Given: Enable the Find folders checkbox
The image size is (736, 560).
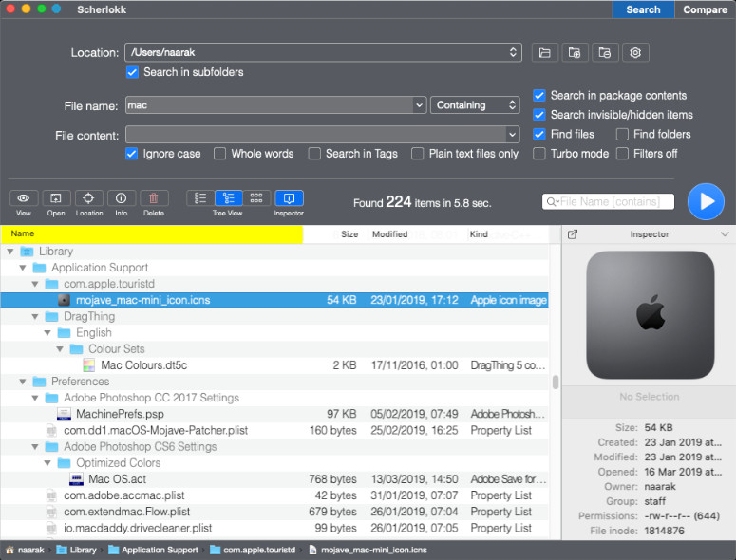Looking at the screenshot, I should 622,134.
